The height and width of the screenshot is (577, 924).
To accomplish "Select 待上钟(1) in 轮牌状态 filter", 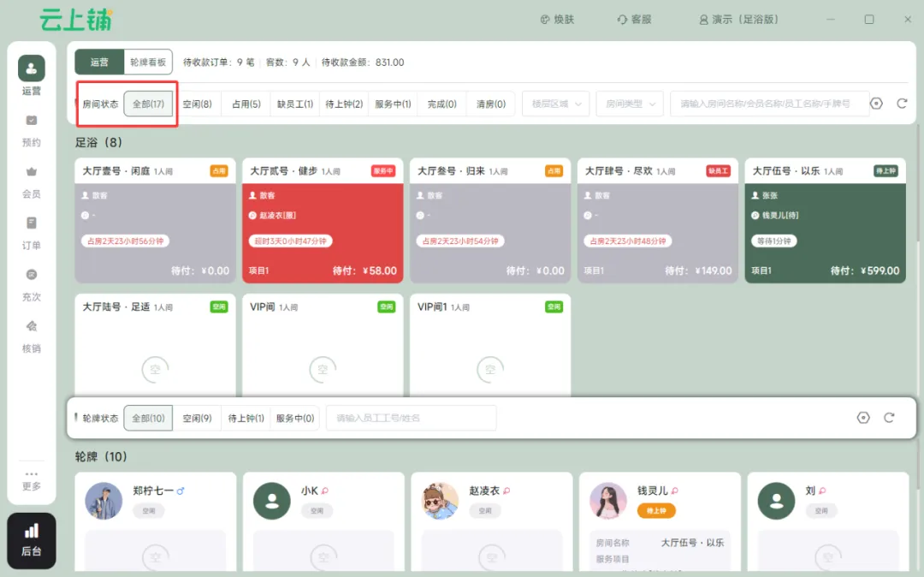I will [246, 419].
